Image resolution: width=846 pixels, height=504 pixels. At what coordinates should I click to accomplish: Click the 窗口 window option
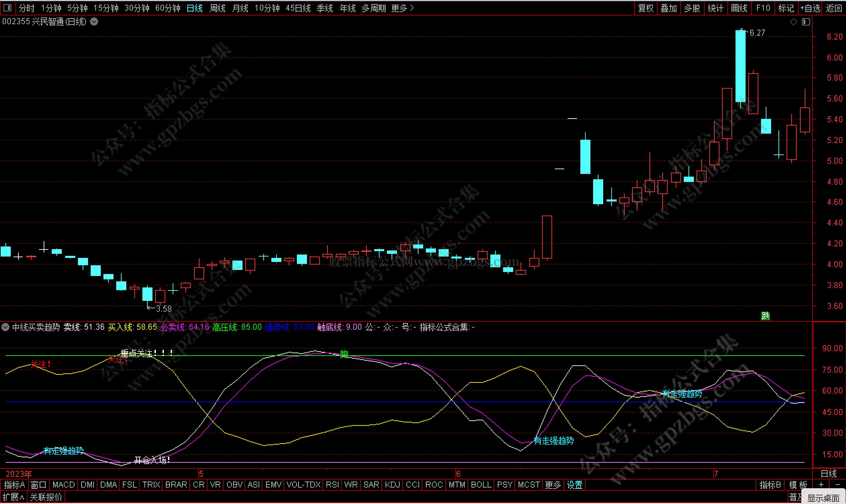(38, 485)
